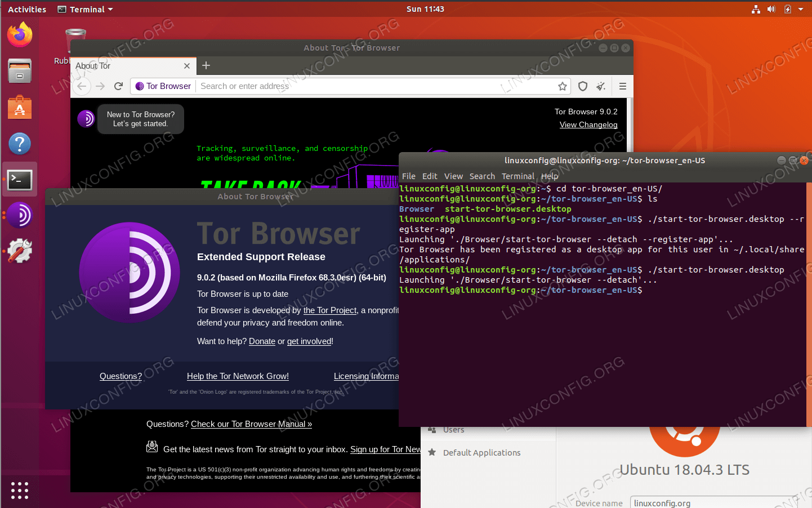Open the Files manager in the dock
This screenshot has width=812, height=508.
pyautogui.click(x=20, y=72)
